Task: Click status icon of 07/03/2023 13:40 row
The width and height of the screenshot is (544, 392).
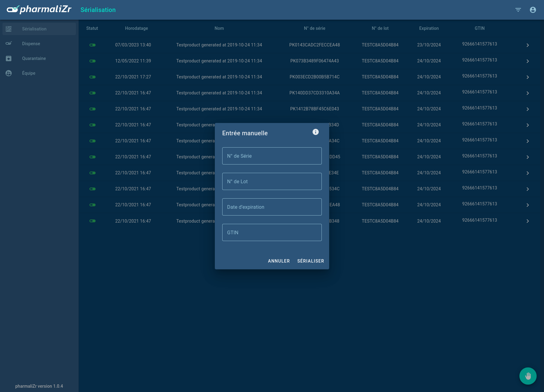Action: pyautogui.click(x=93, y=45)
